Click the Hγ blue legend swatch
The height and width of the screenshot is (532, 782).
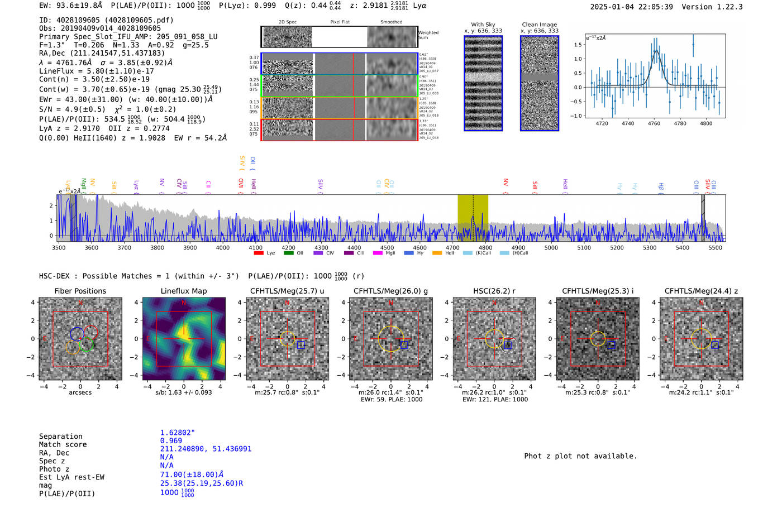pyautogui.click(x=409, y=253)
